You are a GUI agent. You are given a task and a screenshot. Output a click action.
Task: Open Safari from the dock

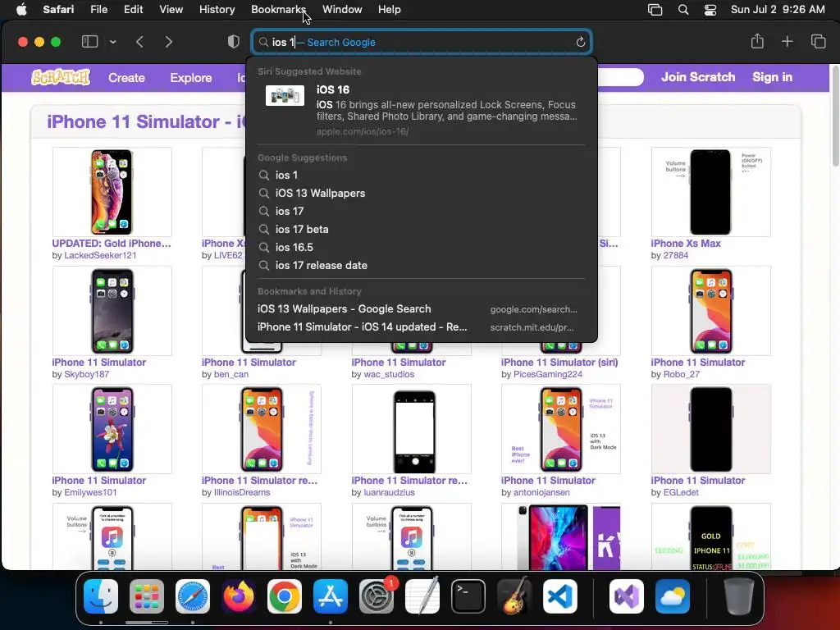(192, 596)
